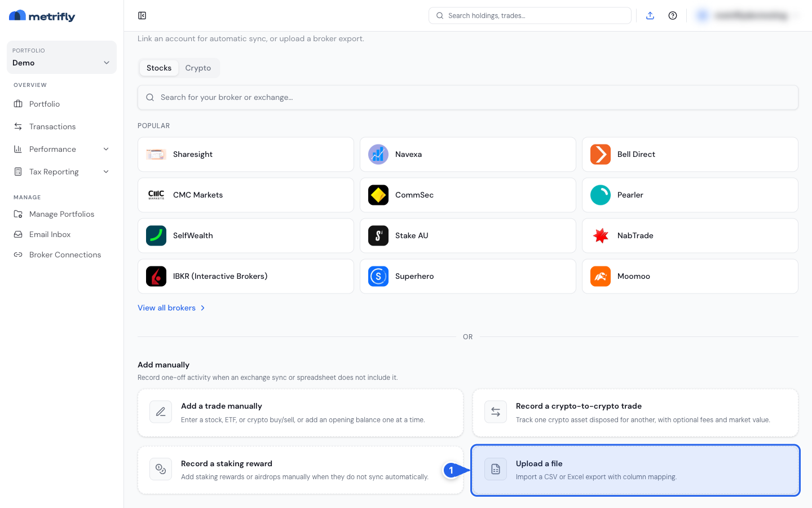The height and width of the screenshot is (508, 812).
Task: Select the Superhero broker name
Action: (414, 276)
